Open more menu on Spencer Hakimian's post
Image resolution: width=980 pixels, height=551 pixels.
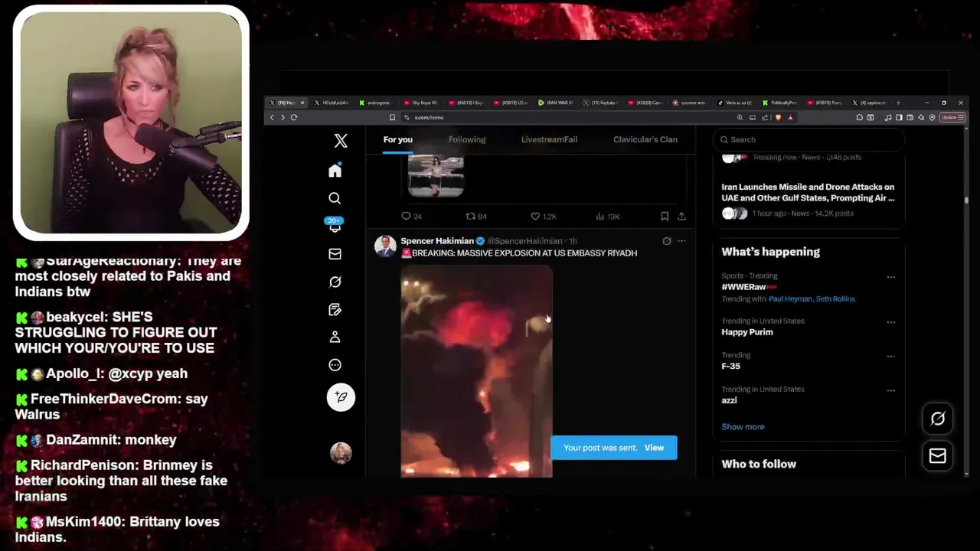[681, 241]
